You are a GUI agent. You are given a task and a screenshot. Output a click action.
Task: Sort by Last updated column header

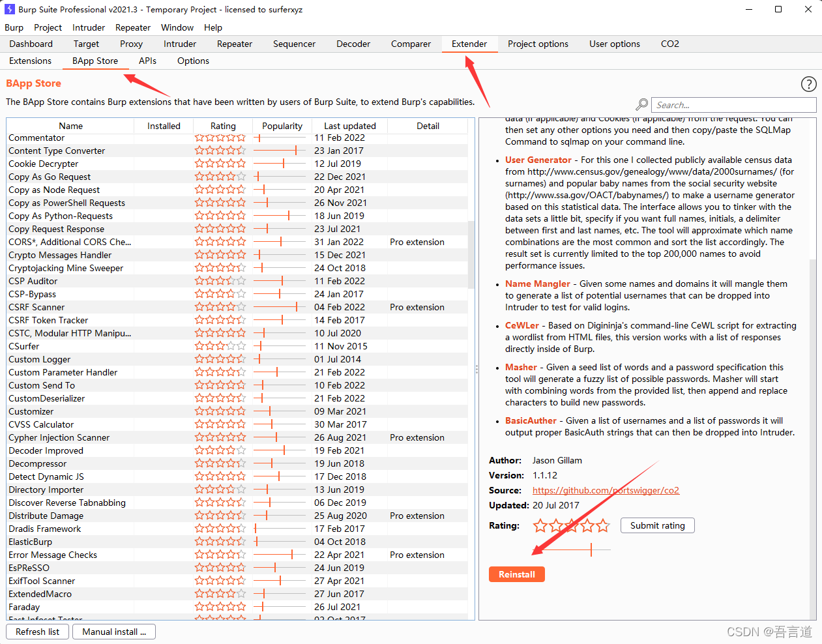click(350, 126)
